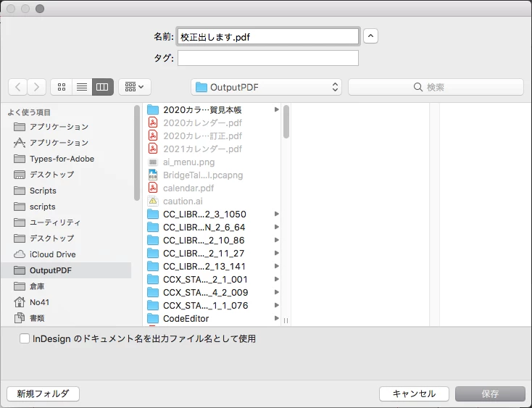Expand arrow for CodeEditor folder
Image resolution: width=532 pixels, height=408 pixels.
tap(277, 318)
